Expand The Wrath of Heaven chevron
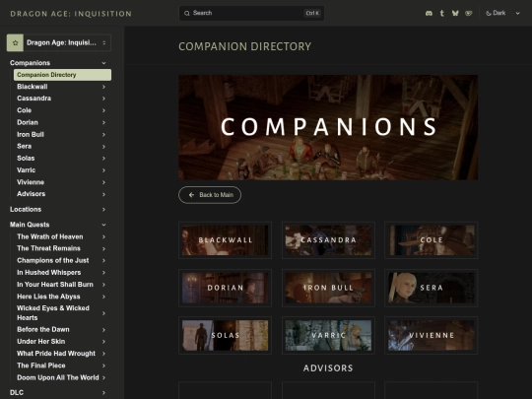The width and height of the screenshot is (532, 399). pyautogui.click(x=103, y=236)
